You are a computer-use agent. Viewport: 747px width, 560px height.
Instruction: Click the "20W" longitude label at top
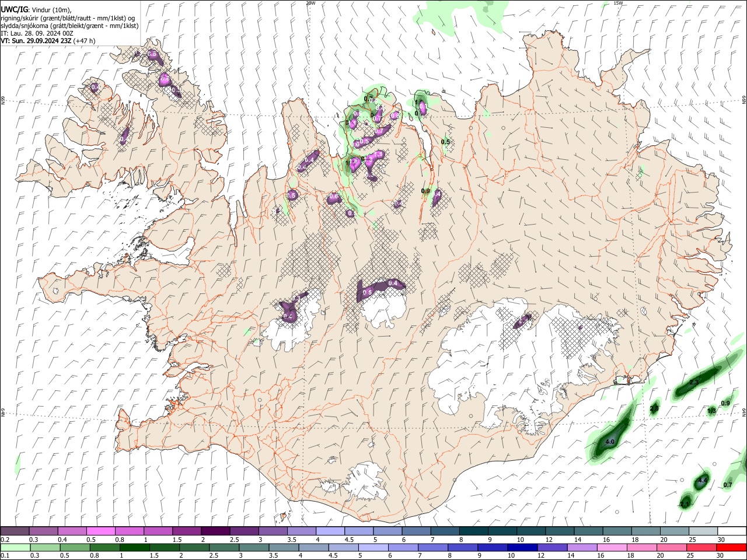click(310, 3)
